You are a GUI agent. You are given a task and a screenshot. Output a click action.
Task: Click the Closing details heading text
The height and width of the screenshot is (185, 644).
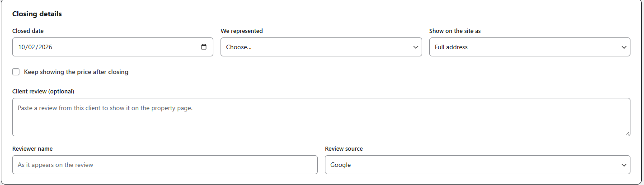(x=37, y=14)
